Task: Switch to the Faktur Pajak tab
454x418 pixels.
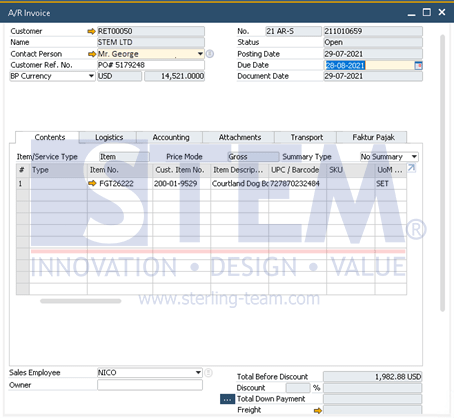Action: click(372, 137)
